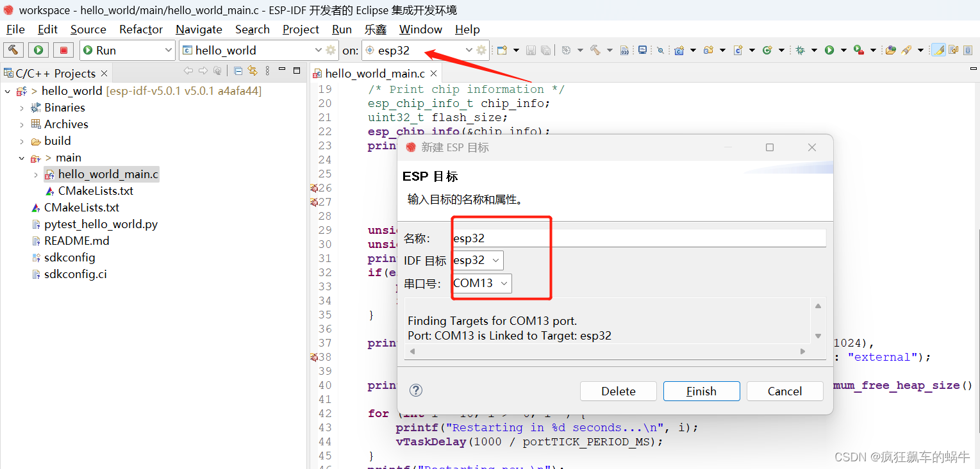Open the Refactor menu

coord(141,29)
